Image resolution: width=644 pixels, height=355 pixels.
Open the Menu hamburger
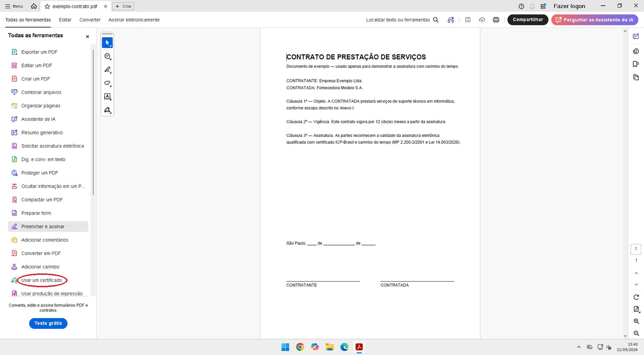[14, 6]
